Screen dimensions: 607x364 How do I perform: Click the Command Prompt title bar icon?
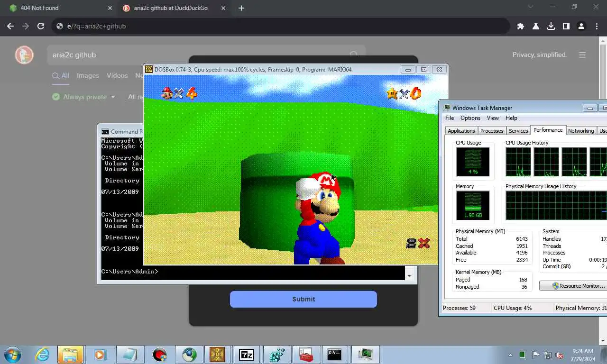(x=105, y=132)
